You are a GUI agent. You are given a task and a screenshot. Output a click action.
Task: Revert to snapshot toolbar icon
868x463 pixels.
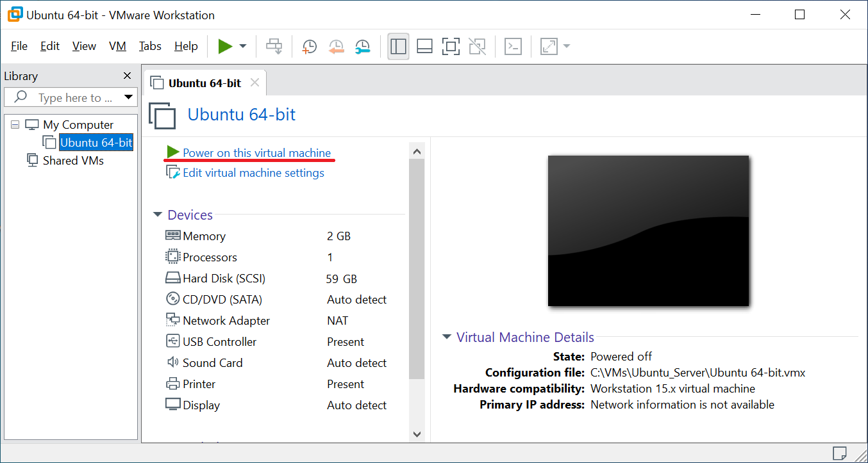pyautogui.click(x=337, y=46)
